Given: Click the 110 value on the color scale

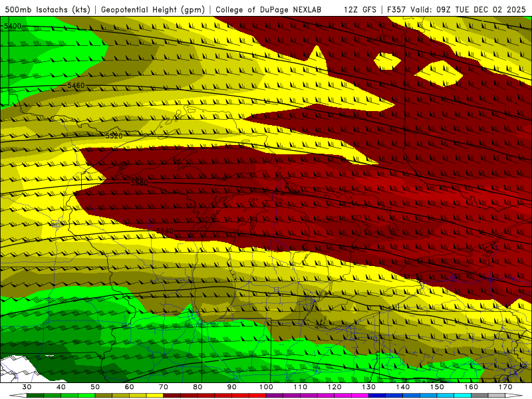Looking at the screenshot, I should click(x=301, y=387).
